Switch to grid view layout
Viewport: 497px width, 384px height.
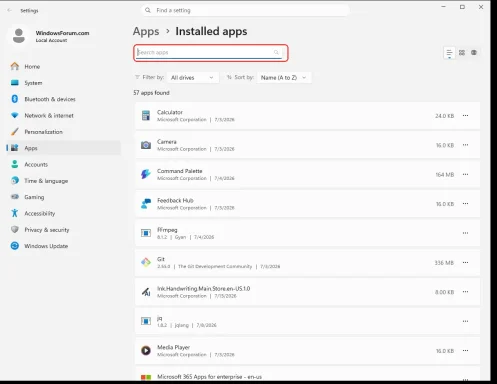coord(462,53)
